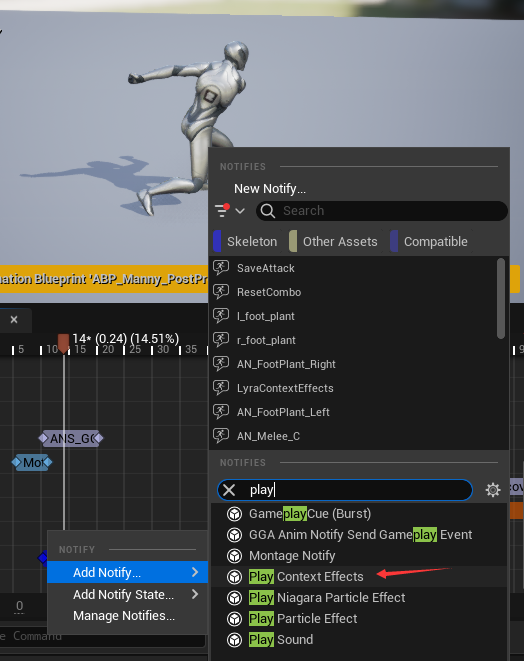Image resolution: width=524 pixels, height=661 pixels.
Task: Toggle the Compatible filter
Action: point(430,242)
